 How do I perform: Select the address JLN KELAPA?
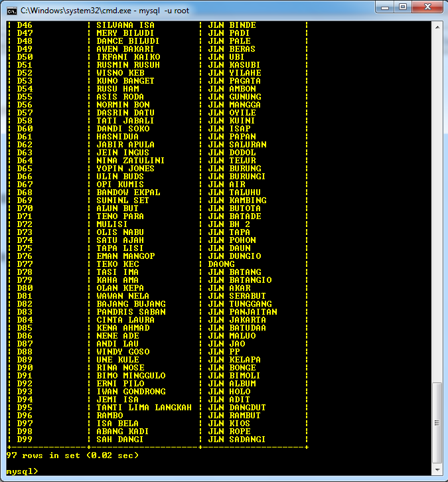(234, 361)
